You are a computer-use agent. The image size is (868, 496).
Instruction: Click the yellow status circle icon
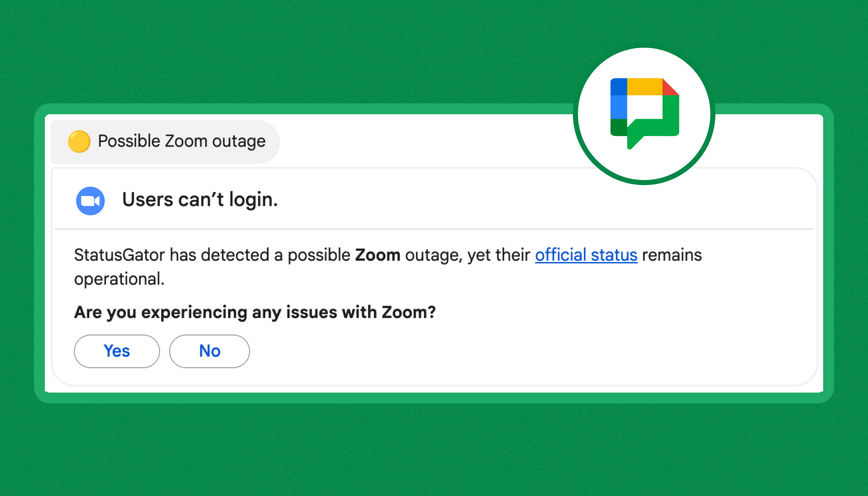click(x=79, y=142)
